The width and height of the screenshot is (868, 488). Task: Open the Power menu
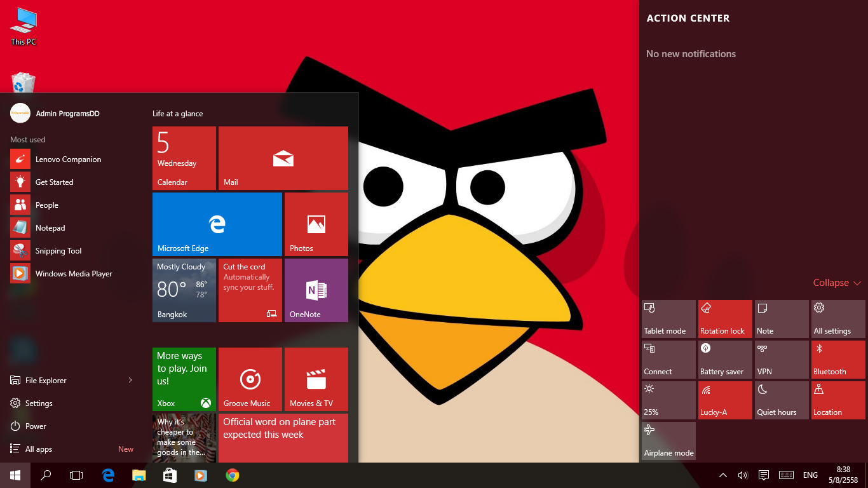pyautogui.click(x=36, y=426)
